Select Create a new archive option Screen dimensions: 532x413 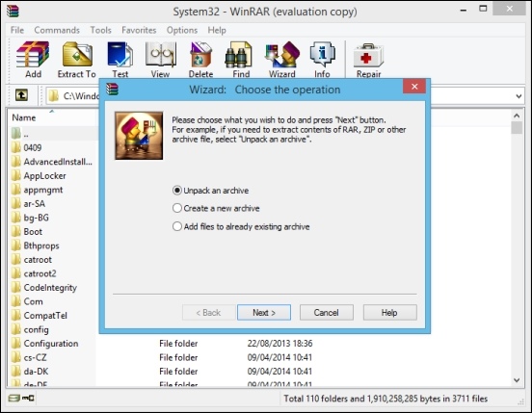[216, 208]
